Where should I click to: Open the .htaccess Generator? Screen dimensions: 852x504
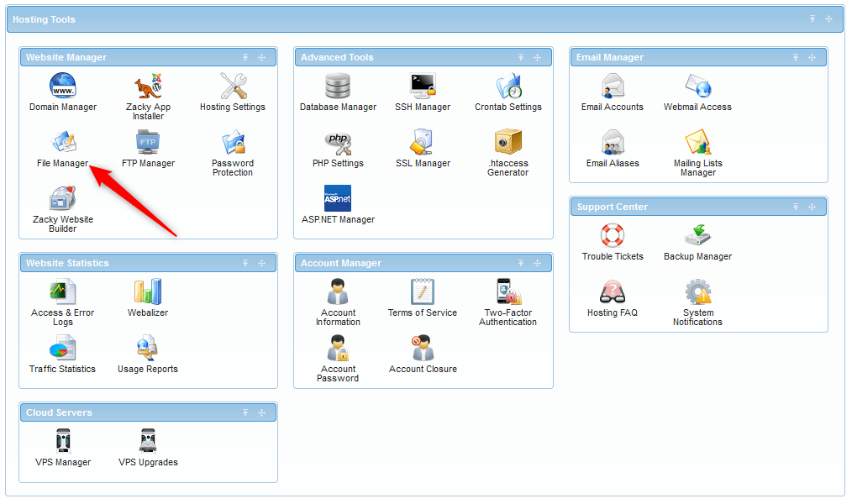pyautogui.click(x=508, y=143)
